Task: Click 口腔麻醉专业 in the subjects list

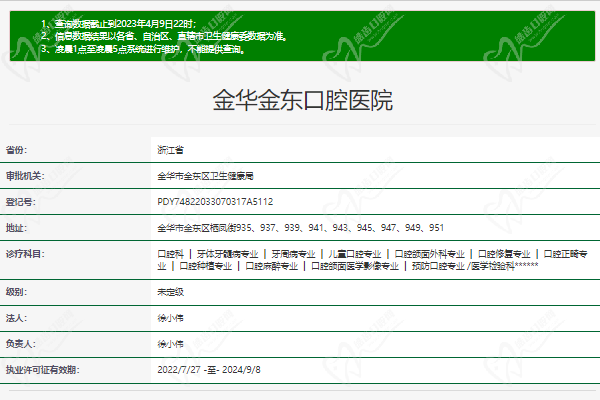Action: (x=271, y=266)
